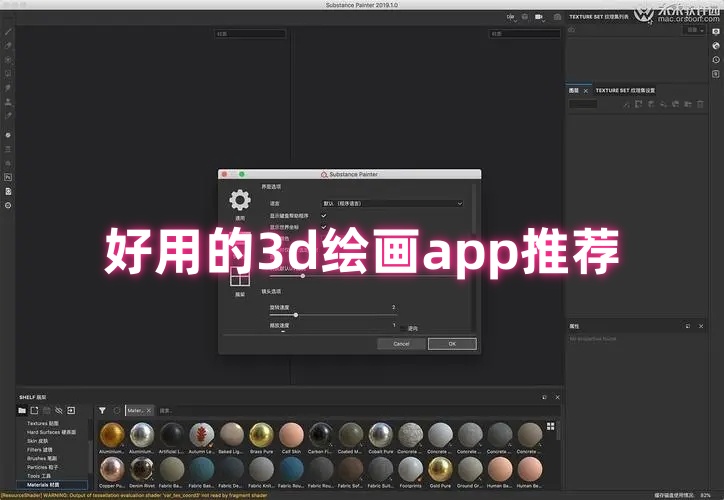Select the Filters shelf category
Image resolution: width=724 pixels, height=500 pixels.
tap(40, 449)
